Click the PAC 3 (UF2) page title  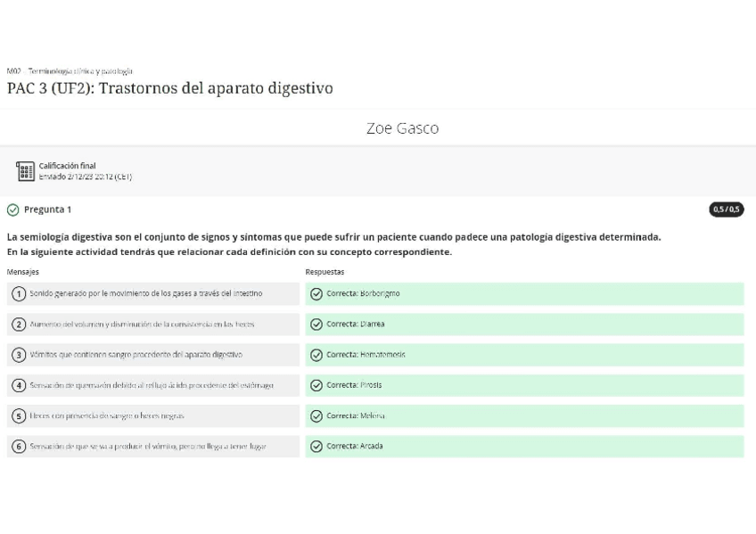169,88
